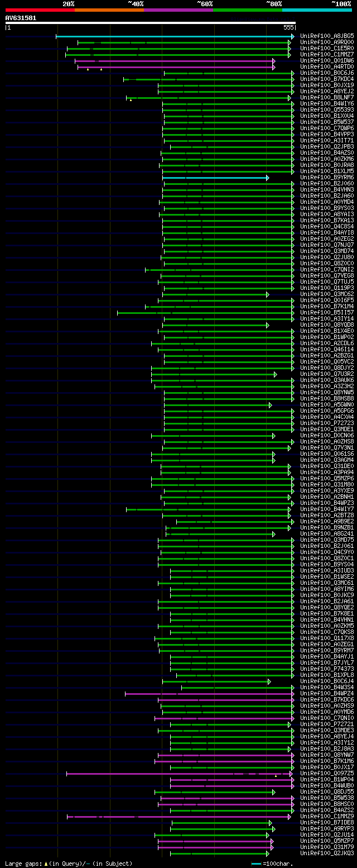Select the UniRef100_Q117X8 label
The width and height of the screenshot is (357, 868).
327,638
